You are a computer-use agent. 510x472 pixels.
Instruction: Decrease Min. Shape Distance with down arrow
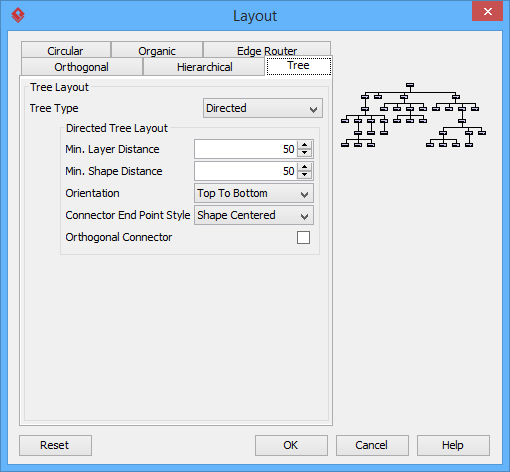point(304,175)
